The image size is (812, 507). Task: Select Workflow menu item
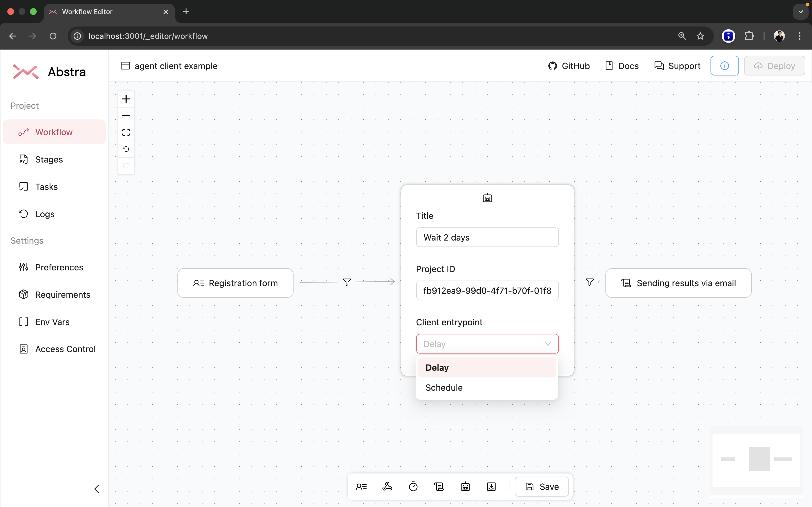pyautogui.click(x=54, y=132)
